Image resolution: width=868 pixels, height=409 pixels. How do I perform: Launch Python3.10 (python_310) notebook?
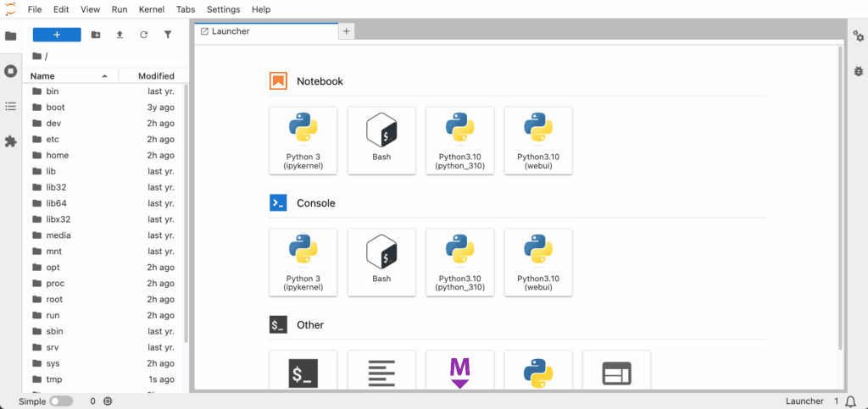point(460,141)
